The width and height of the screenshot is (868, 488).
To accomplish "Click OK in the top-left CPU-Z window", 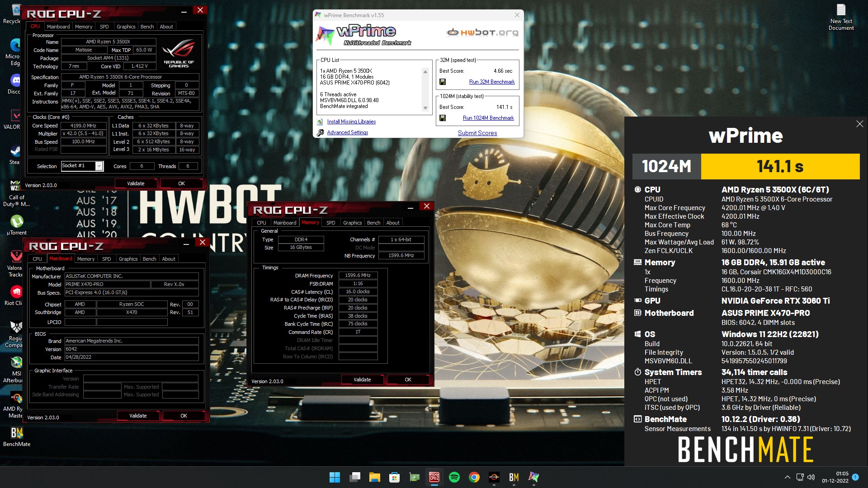I will (181, 183).
